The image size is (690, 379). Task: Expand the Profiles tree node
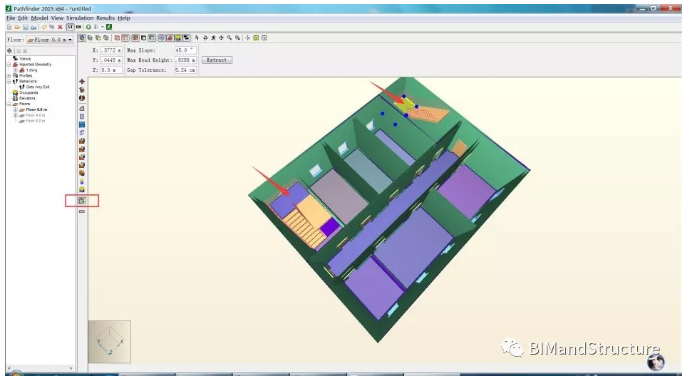(x=9, y=76)
